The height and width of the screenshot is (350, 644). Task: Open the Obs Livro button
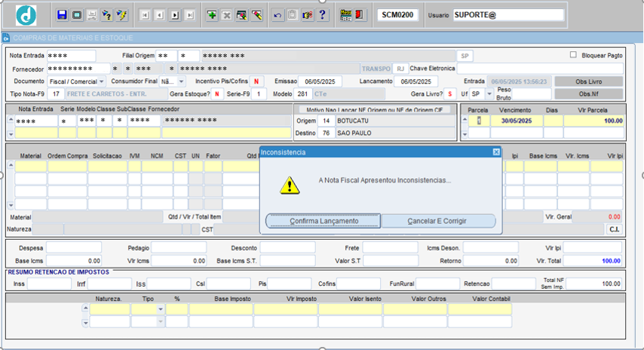[x=588, y=81]
